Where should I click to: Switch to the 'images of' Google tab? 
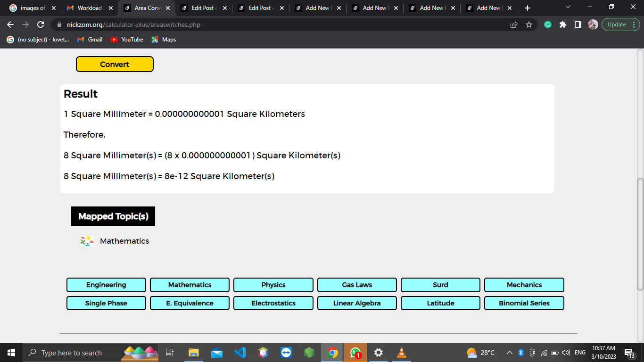32,8
